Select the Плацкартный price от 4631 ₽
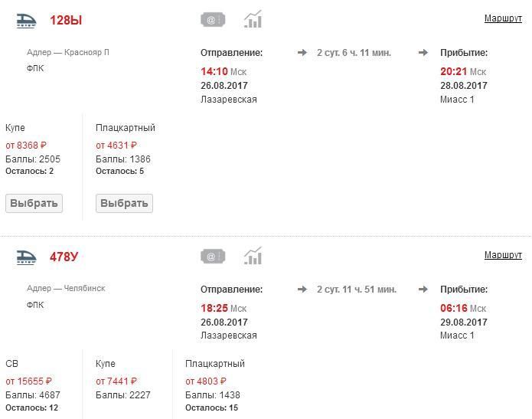532x419 pixels. 116,146
